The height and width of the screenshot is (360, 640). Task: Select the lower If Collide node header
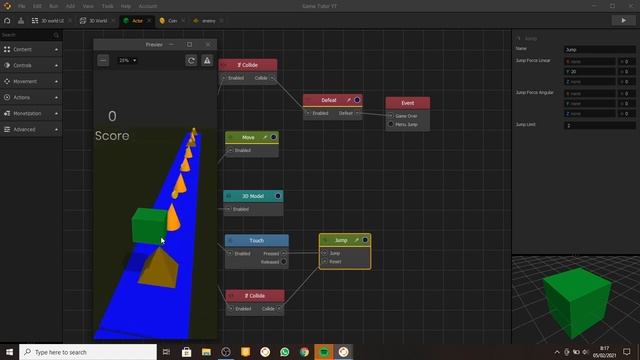pyautogui.click(x=255, y=296)
